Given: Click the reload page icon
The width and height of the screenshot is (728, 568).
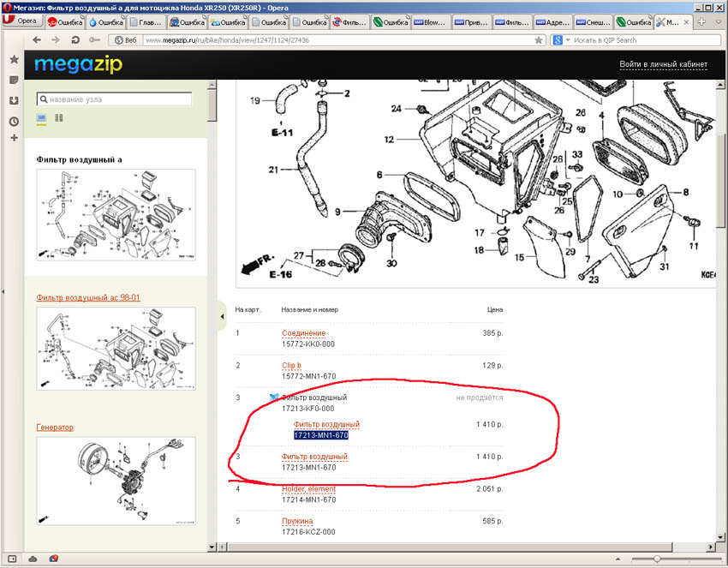Looking at the screenshot, I should tap(76, 39).
